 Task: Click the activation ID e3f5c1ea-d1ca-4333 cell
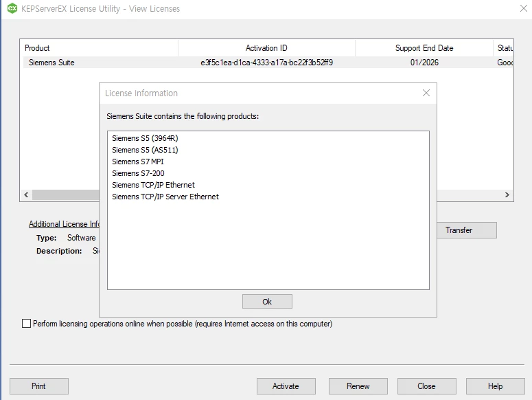266,63
